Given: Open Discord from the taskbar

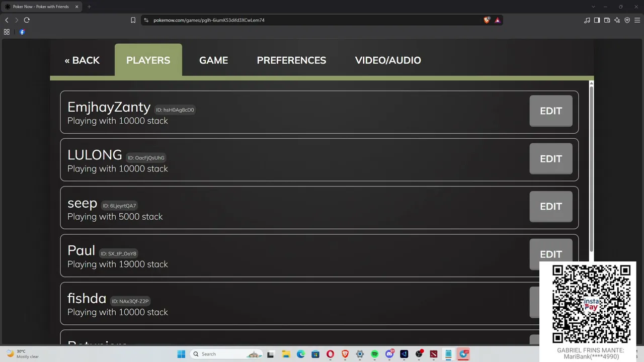Looking at the screenshot, I should [389, 354].
